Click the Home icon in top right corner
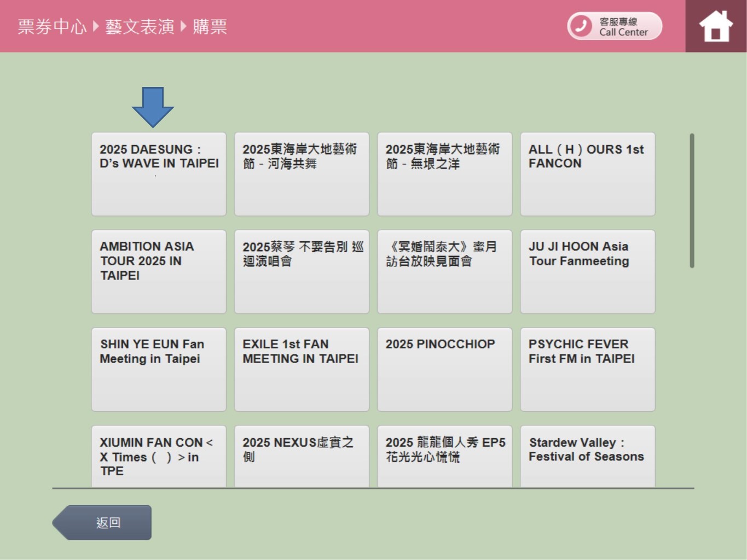Viewport: 747px width, 560px height. [715, 25]
